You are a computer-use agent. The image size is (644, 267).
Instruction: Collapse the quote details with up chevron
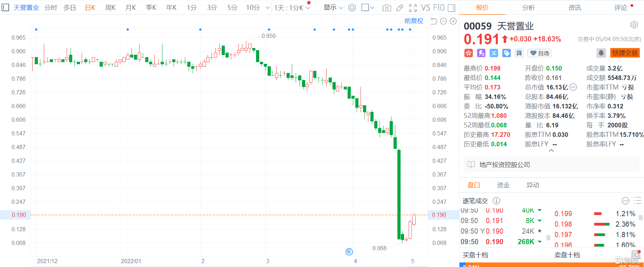[x=551, y=151]
